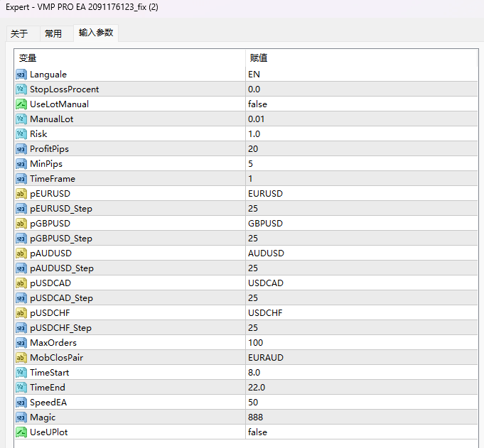This screenshot has height=448, width=484.
Task: Select the TimeEnd value 22.0
Action: pyautogui.click(x=257, y=387)
